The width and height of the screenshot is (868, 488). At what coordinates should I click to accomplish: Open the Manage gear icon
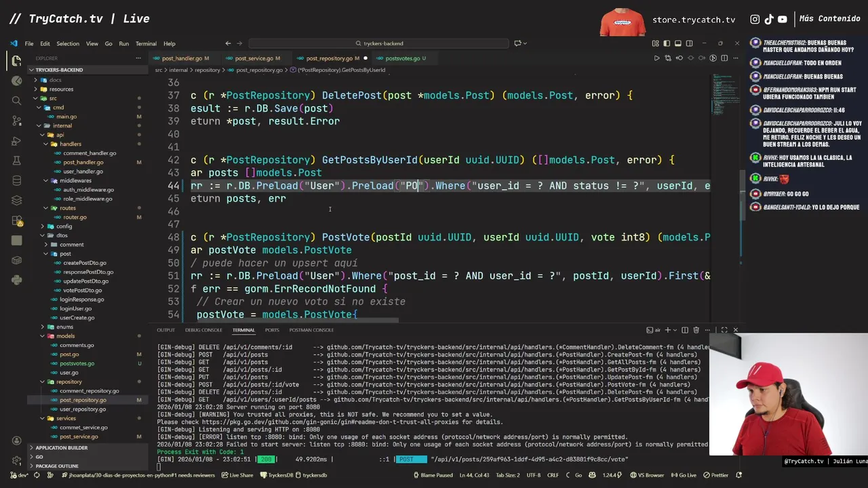(x=16, y=461)
